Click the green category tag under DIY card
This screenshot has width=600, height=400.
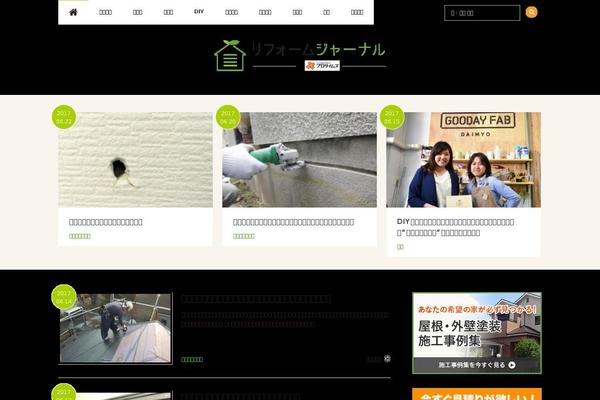[400, 247]
